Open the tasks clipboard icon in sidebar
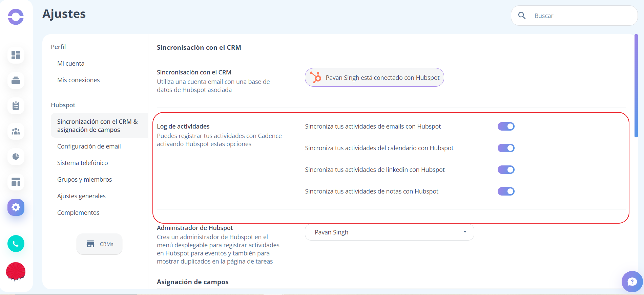Screen dimensions: 644x295 16,106
